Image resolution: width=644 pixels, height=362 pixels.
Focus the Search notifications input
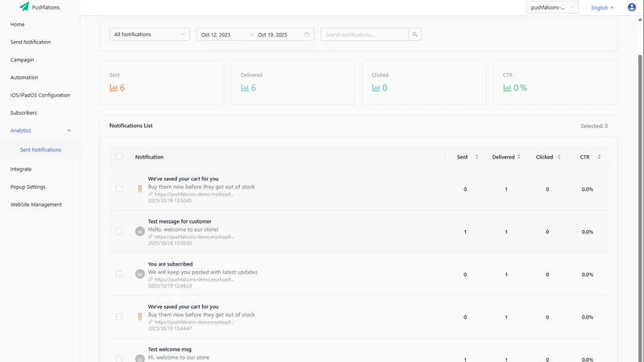coord(365,35)
